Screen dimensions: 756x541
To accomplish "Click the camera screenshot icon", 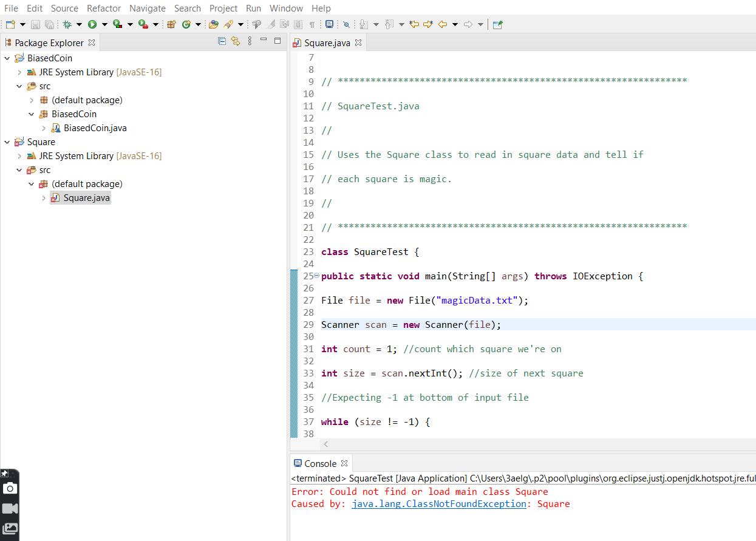I will 10,488.
